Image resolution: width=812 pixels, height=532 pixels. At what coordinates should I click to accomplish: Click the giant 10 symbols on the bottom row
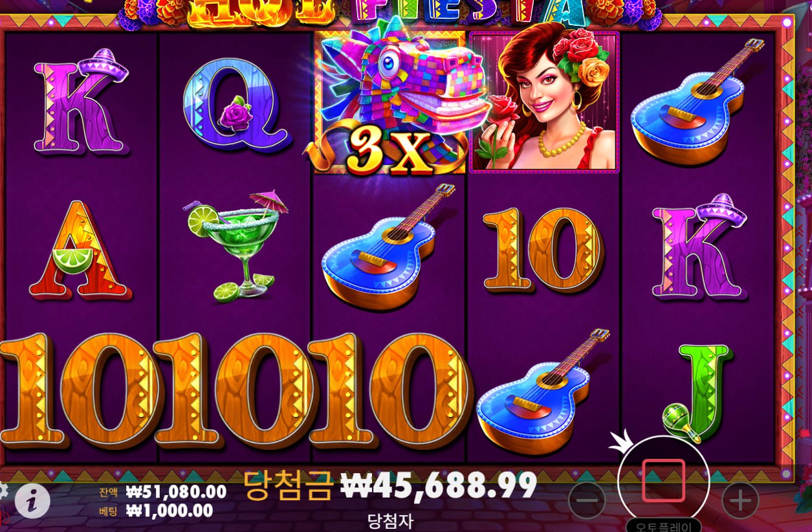236,390
